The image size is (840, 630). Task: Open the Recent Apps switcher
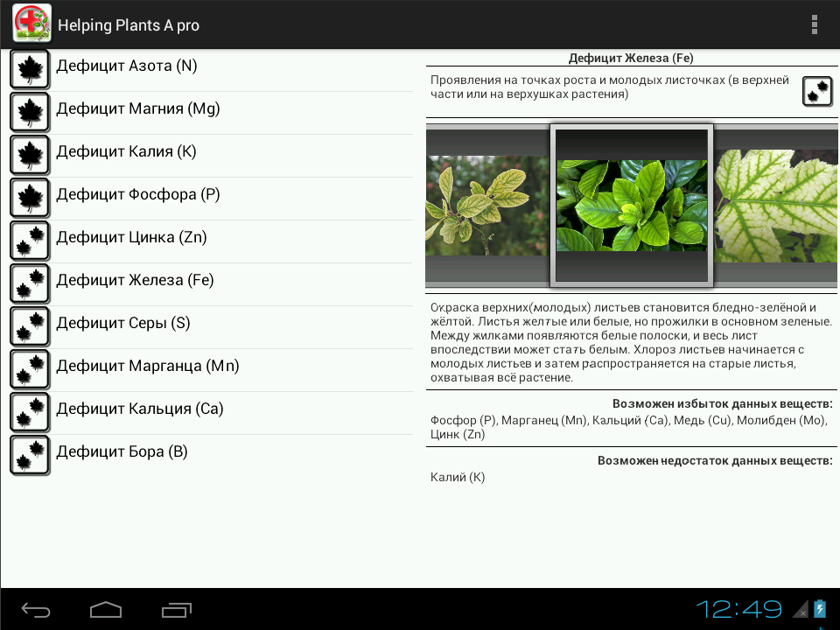pos(177,610)
